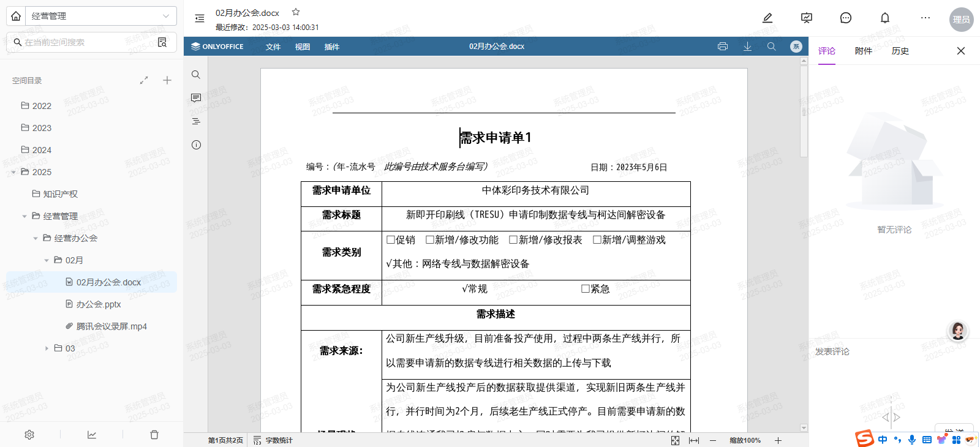Open ONLYOFFICE headings navigation panel

(x=196, y=121)
